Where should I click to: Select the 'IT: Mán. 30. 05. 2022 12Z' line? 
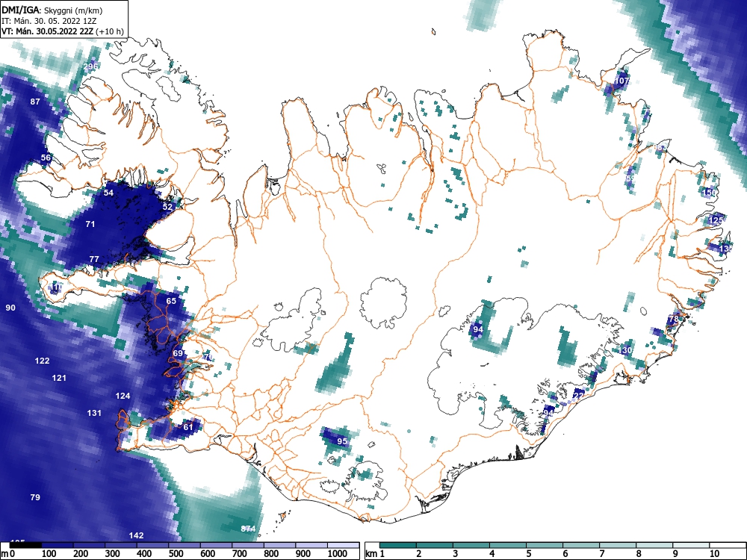[49, 21]
